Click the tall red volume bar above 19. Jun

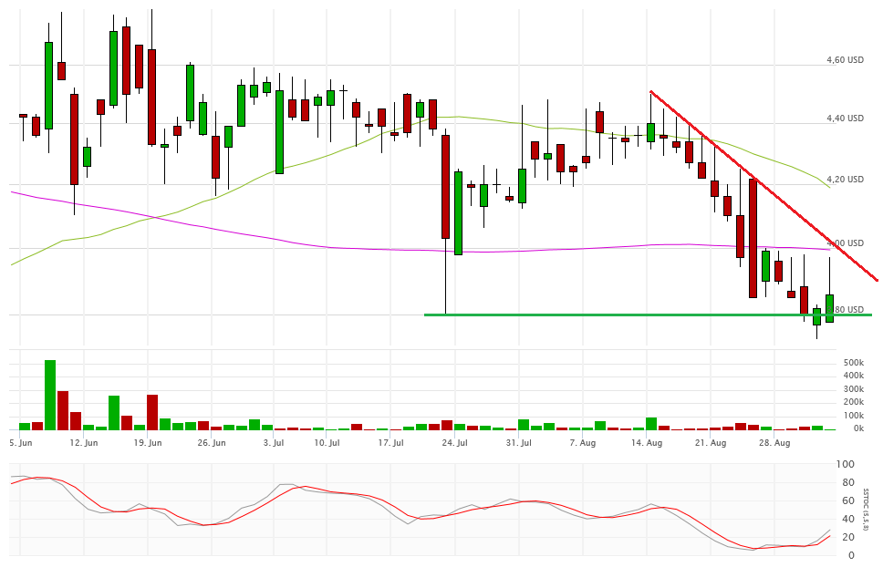pos(152,412)
